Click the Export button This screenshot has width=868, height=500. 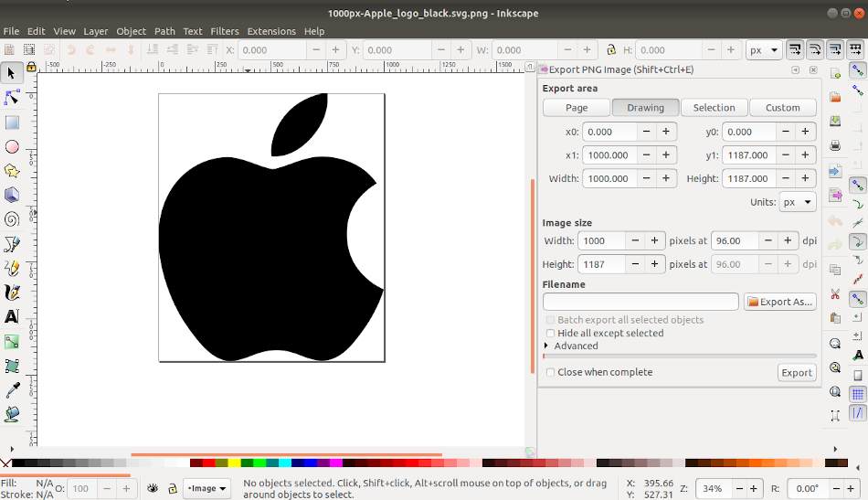coord(797,373)
